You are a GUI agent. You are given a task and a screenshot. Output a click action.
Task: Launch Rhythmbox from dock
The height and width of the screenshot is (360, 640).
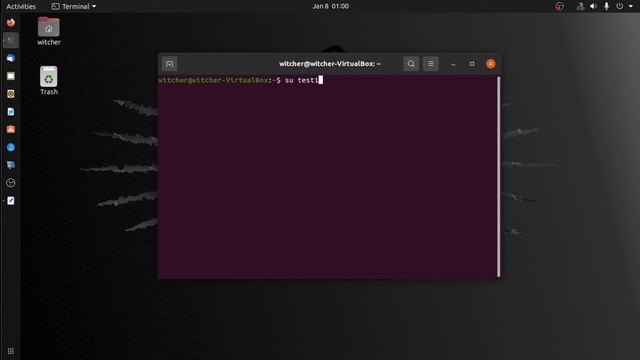pos(11,94)
